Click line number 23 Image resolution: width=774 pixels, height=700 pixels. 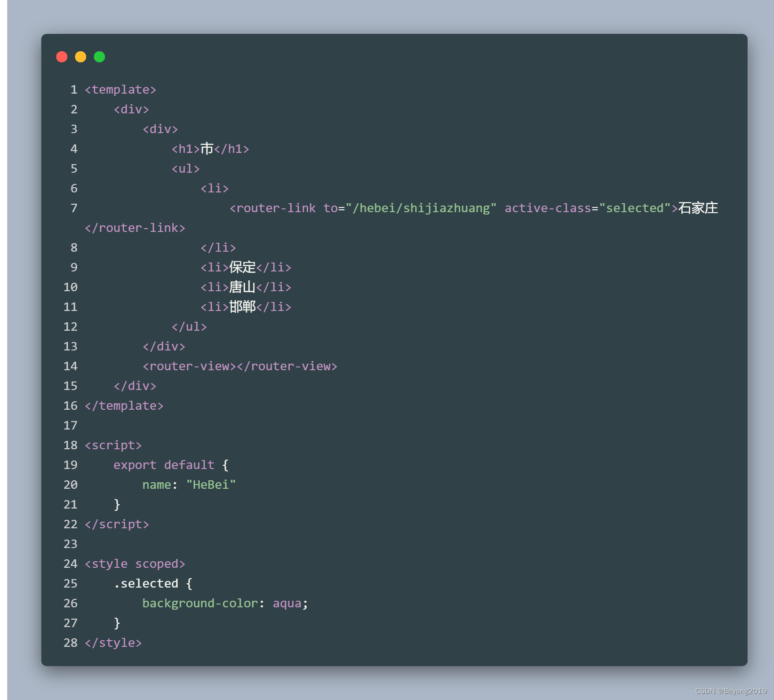(x=70, y=544)
